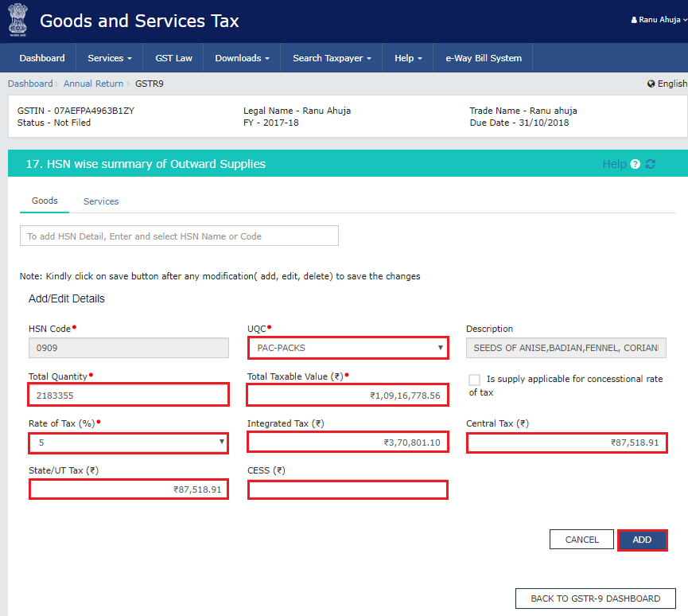The image size is (688, 616).
Task: Expand the Services navigation menu
Action: click(109, 57)
